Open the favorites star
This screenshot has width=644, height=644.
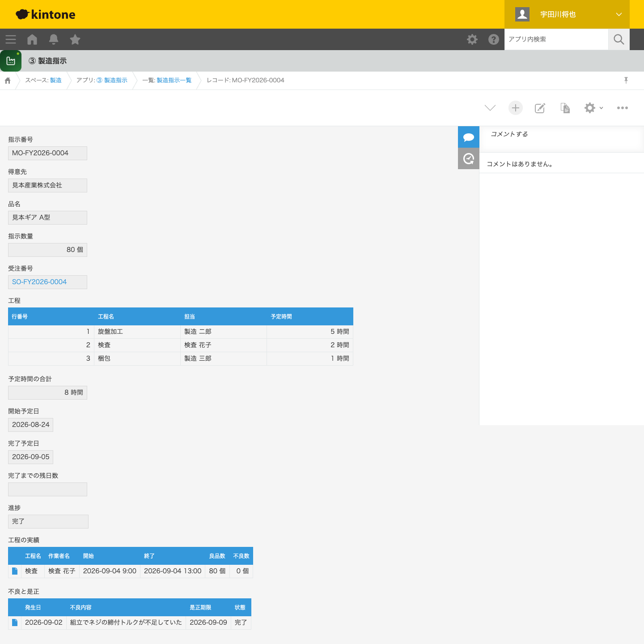(x=75, y=39)
